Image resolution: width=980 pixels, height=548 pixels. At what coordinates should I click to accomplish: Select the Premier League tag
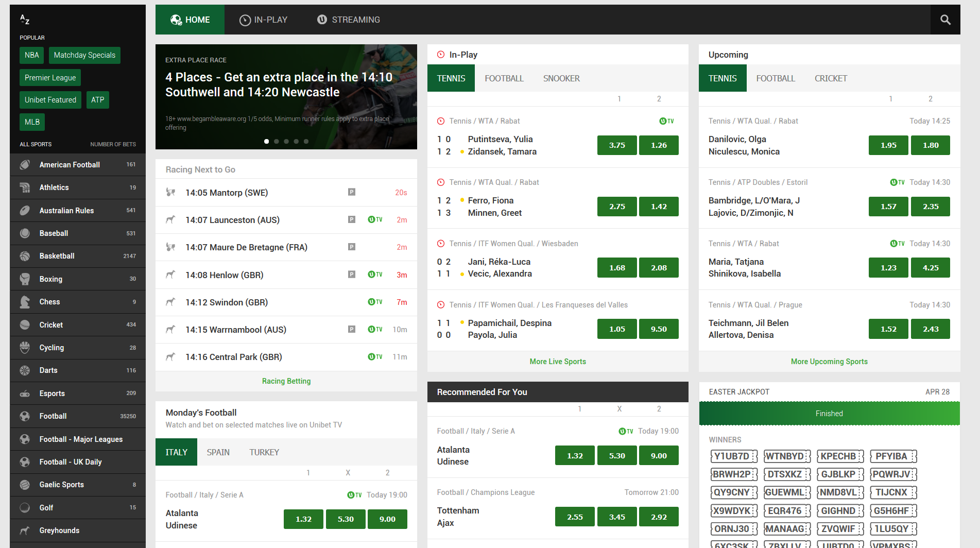tap(50, 78)
